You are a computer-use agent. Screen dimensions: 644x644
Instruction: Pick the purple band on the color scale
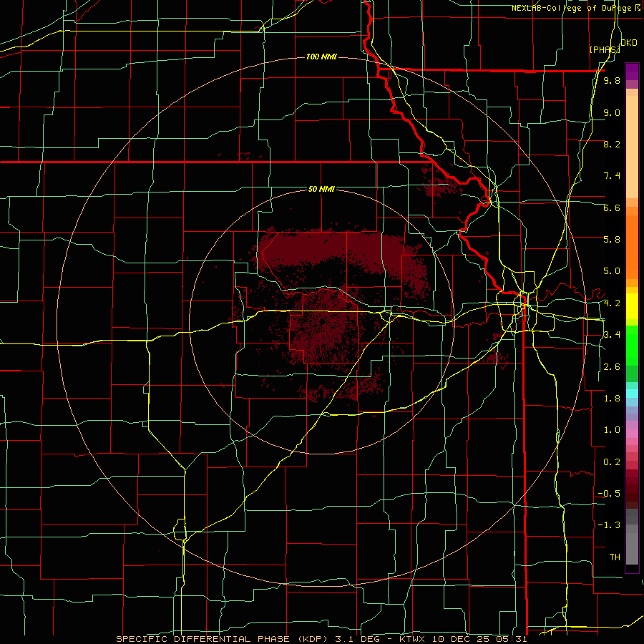click(632, 72)
